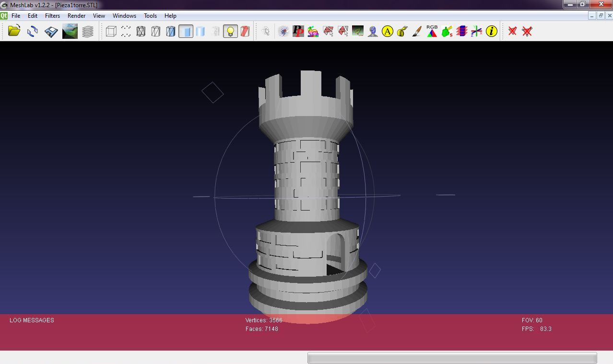Click the RGB color triangle icon
This screenshot has height=364, width=613.
click(432, 31)
